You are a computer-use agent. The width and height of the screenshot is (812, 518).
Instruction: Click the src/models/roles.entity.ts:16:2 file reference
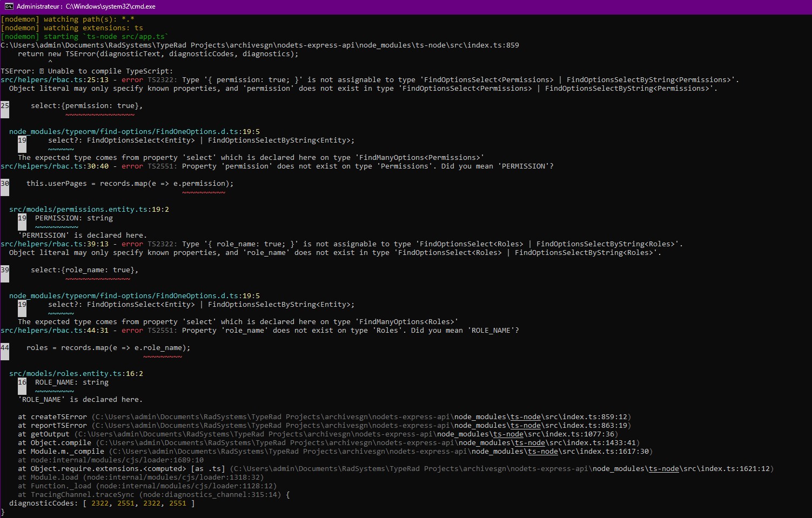[x=76, y=374]
